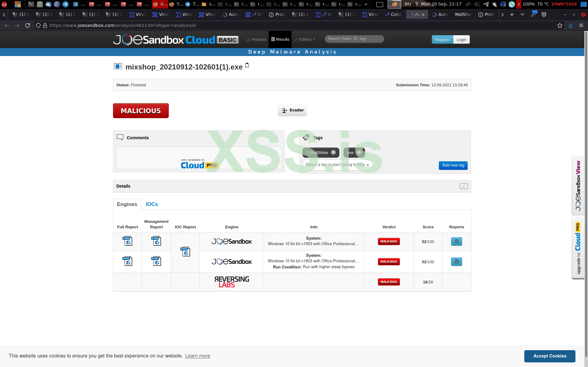The image size is (588, 367).
Task: Focus the hash search field
Action: click(354, 39)
